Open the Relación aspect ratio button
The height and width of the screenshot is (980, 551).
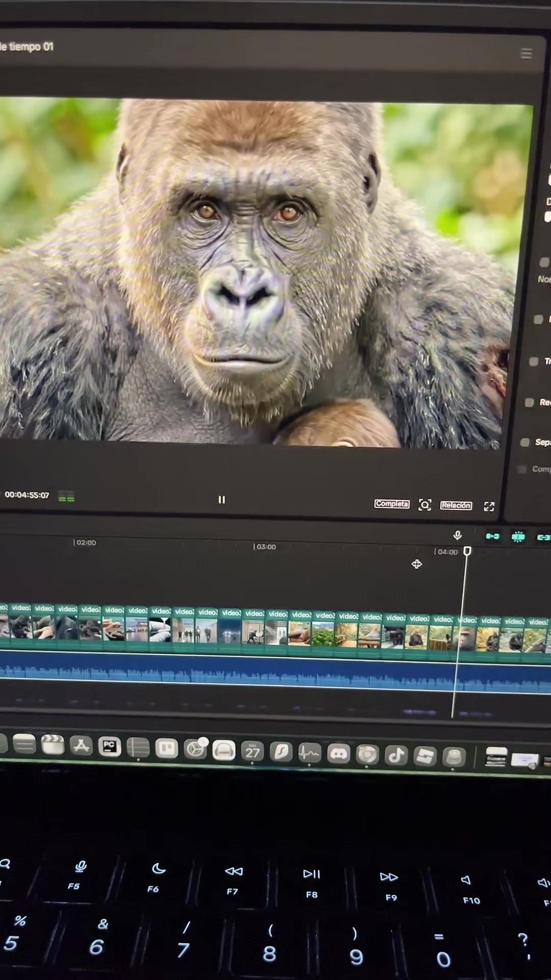(x=456, y=505)
